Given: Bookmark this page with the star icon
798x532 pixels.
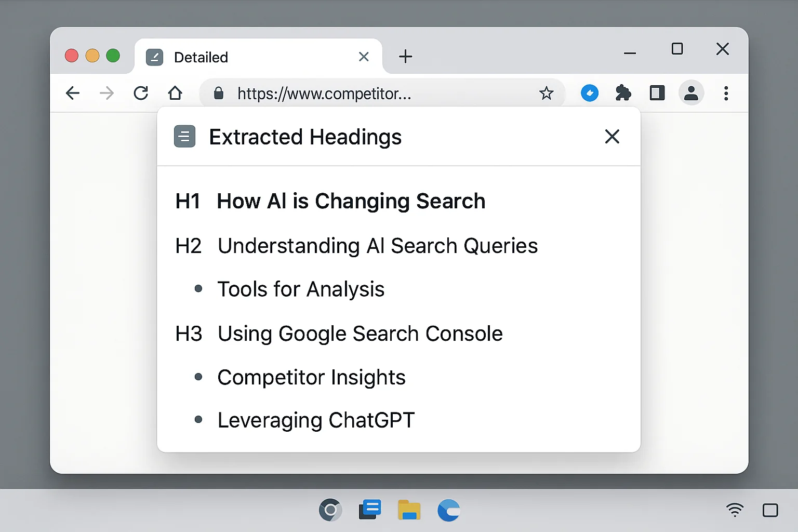Looking at the screenshot, I should 547,93.
